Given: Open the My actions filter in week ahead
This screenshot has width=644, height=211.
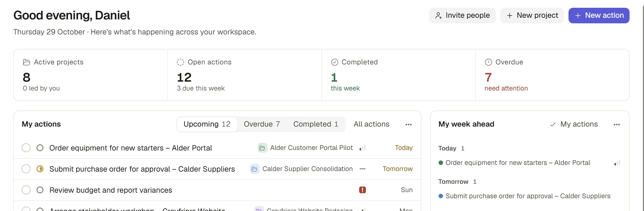Looking at the screenshot, I should (574, 124).
